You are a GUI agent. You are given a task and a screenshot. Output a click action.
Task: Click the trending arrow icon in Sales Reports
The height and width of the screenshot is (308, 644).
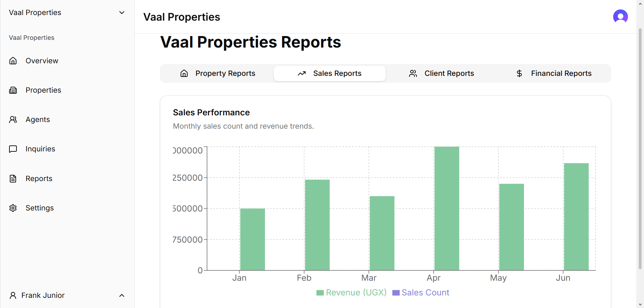[302, 73]
